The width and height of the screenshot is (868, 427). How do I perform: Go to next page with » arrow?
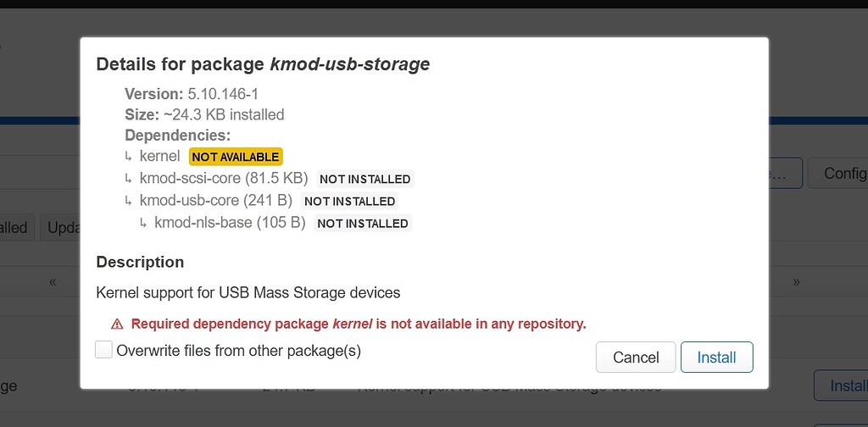click(x=796, y=282)
